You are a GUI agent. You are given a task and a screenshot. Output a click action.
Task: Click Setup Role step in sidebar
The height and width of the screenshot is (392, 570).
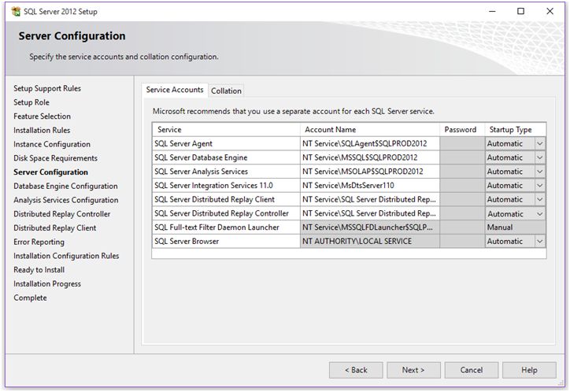[31, 102]
